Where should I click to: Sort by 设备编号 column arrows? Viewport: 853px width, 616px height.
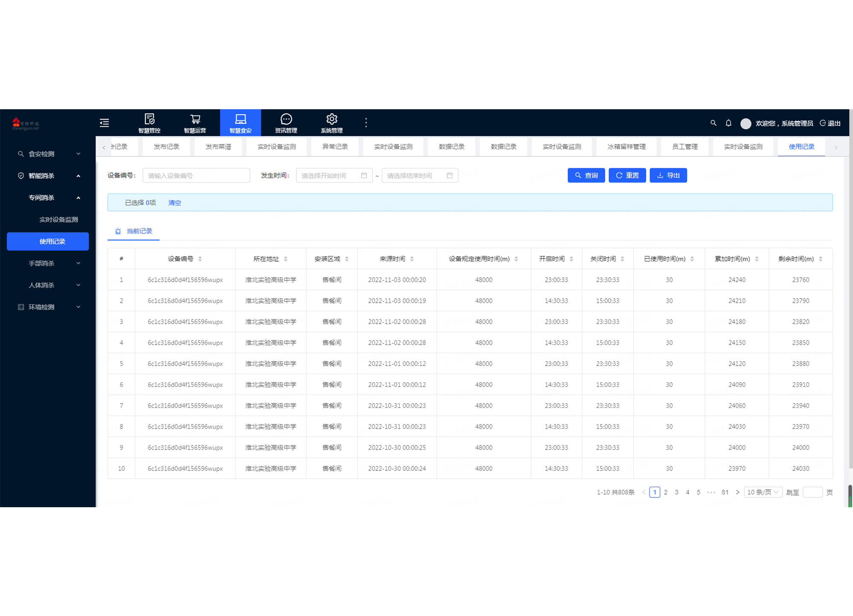click(x=200, y=259)
